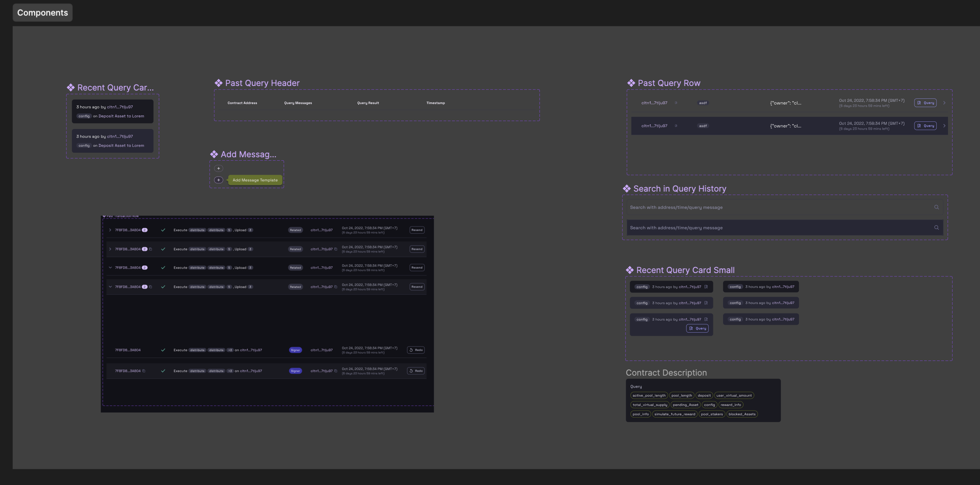This screenshot has width=980, height=485.
Task: Select the blocked_Assets query tag
Action: [742, 414]
